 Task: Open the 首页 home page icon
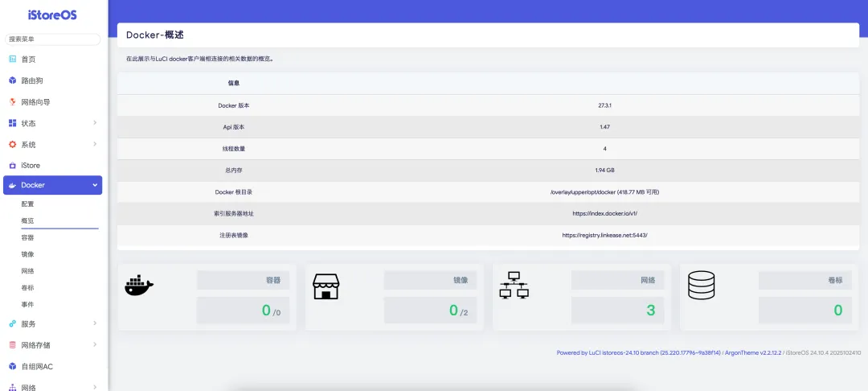pos(13,60)
